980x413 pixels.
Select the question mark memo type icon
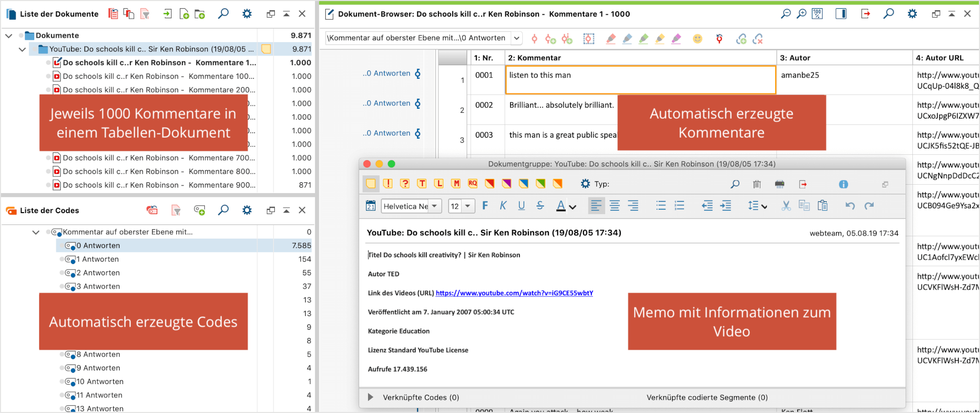tap(405, 184)
